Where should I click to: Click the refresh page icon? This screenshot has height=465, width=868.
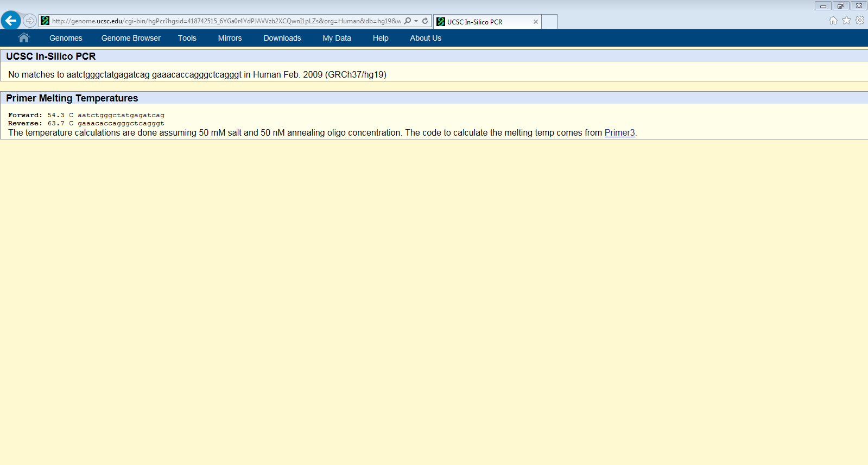pos(425,21)
